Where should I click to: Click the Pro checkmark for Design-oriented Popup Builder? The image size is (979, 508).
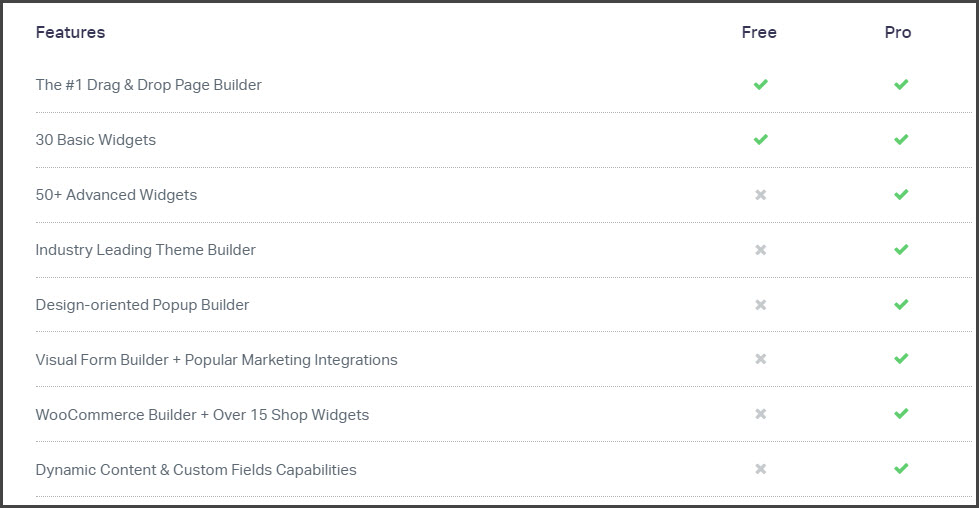901,304
